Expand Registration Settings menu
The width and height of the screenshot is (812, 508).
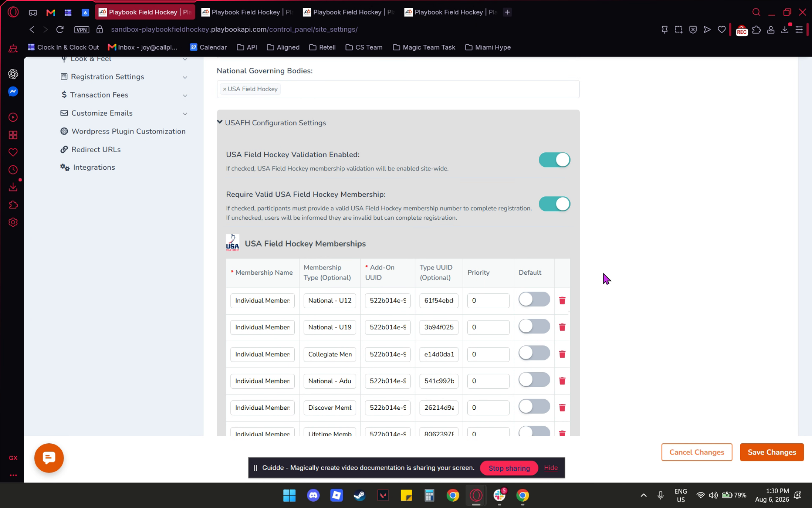(x=124, y=77)
